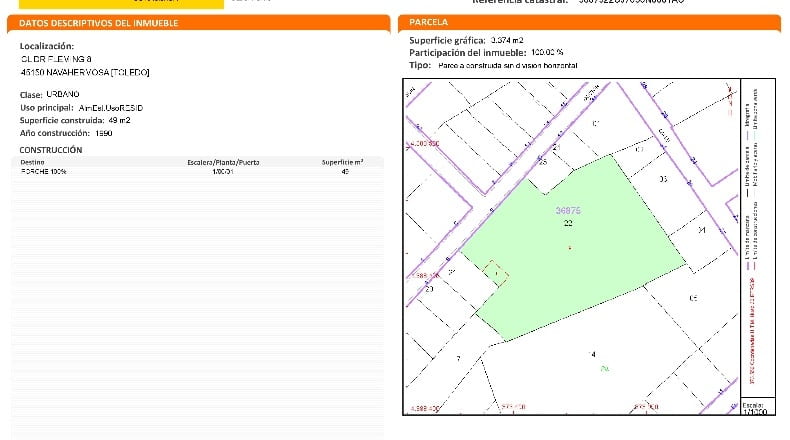The image size is (790, 440).
Task: Click the 'Superficie m²' column header
Action: click(343, 162)
